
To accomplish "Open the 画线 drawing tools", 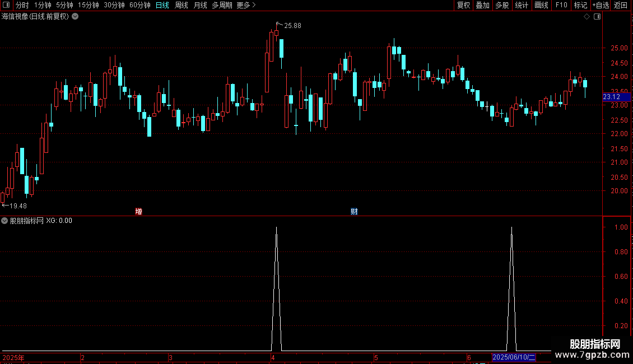I will click(x=541, y=5).
